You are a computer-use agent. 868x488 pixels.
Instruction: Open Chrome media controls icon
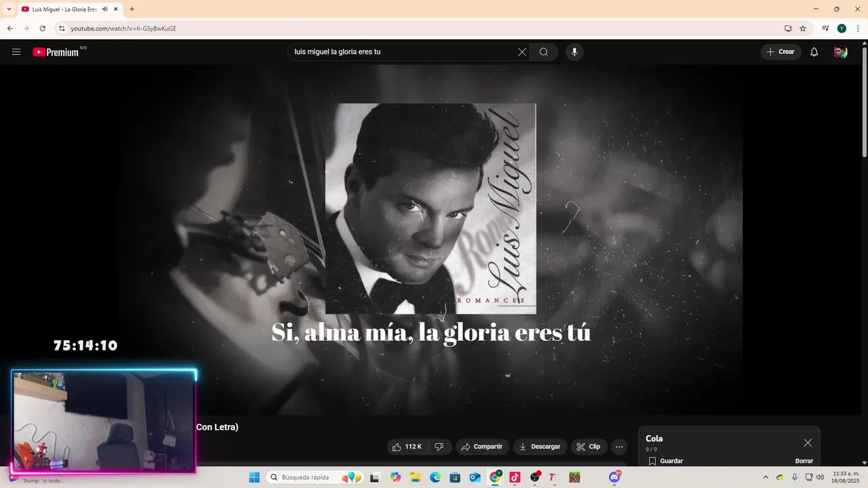click(x=825, y=28)
